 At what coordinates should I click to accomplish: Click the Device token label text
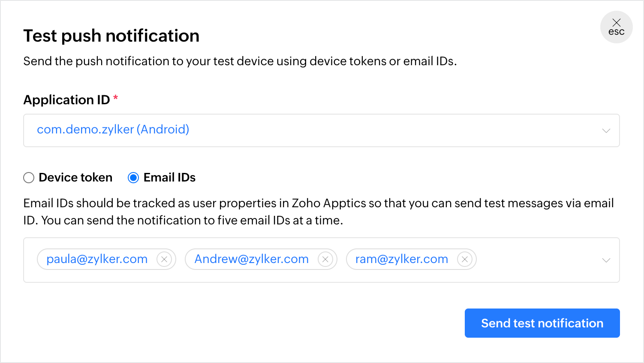(x=75, y=178)
